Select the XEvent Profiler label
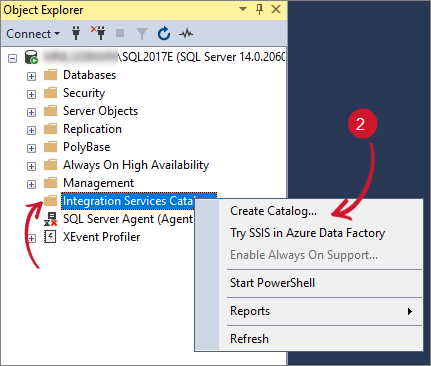 click(x=101, y=237)
